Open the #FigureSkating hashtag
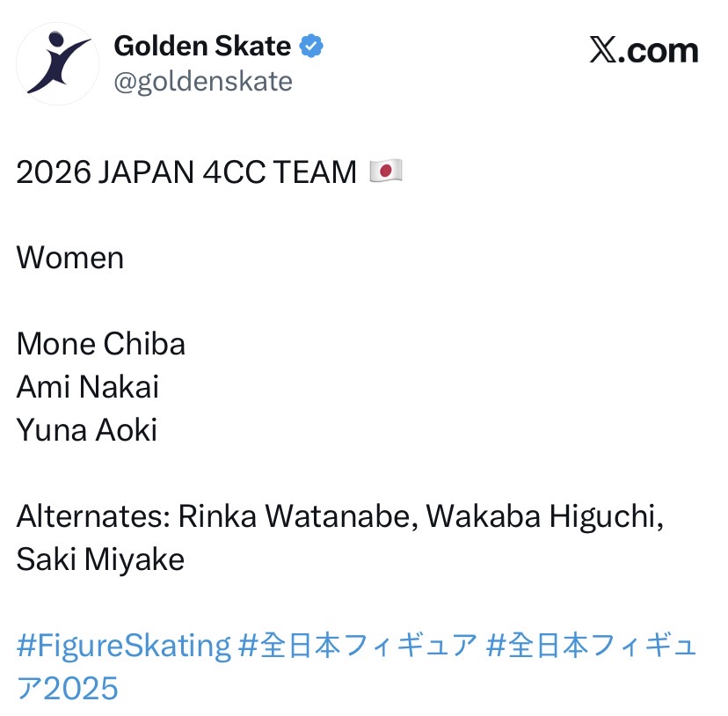The image size is (728, 716). pyautogui.click(x=123, y=646)
